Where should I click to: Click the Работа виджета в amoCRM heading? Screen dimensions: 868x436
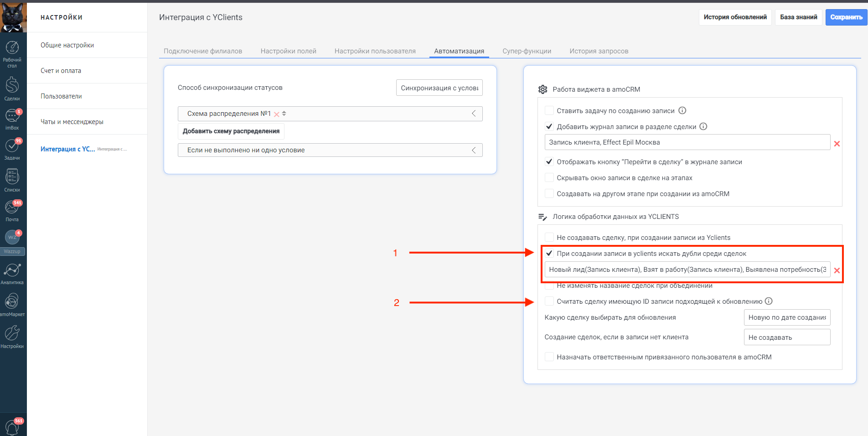[x=596, y=89]
